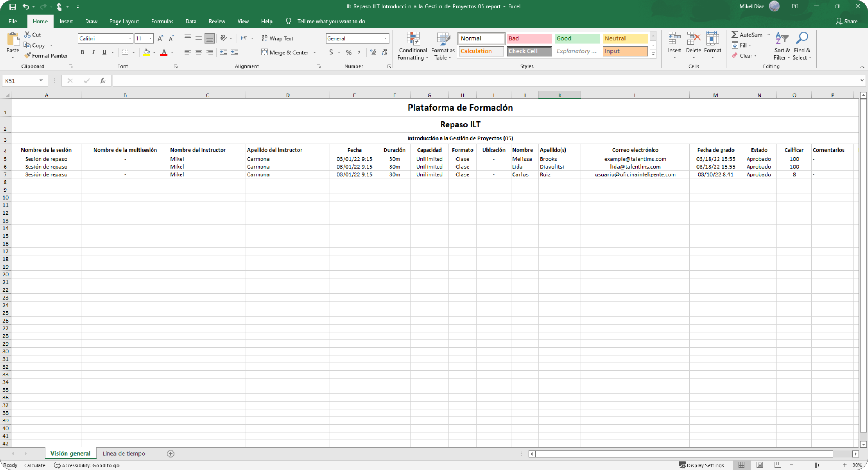Toggle Bottom Align vertical alignment

210,38
